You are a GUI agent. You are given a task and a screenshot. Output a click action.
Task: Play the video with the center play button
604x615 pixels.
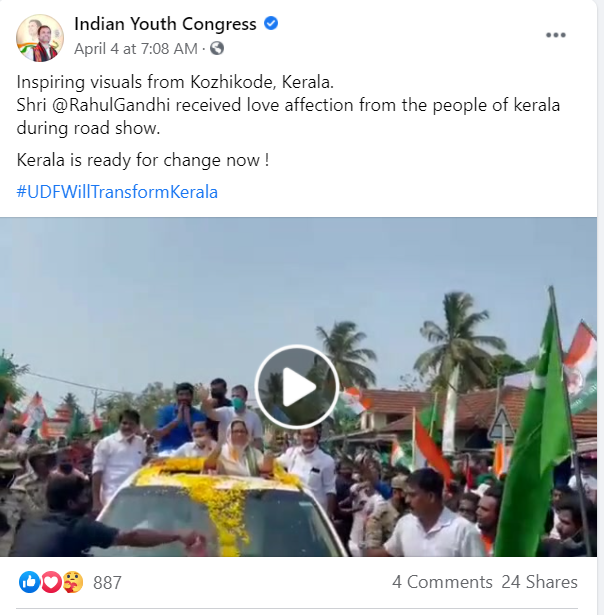pos(297,387)
